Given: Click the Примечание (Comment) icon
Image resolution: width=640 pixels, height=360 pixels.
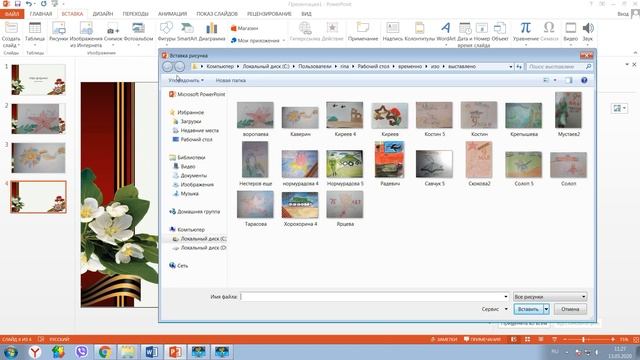Looking at the screenshot, I should [363, 32].
